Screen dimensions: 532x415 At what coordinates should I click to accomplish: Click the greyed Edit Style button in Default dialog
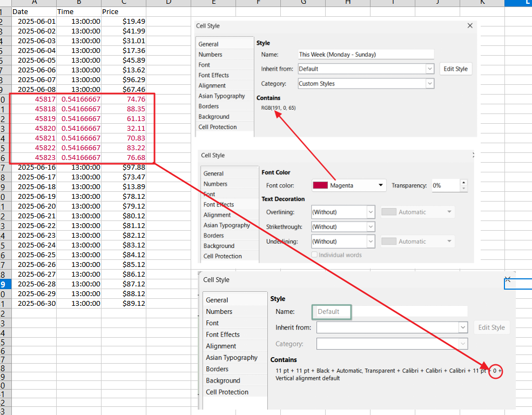pyautogui.click(x=491, y=327)
